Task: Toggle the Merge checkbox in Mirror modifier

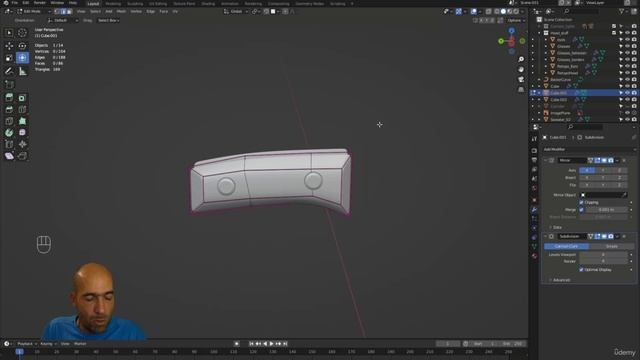Action: [581, 210]
